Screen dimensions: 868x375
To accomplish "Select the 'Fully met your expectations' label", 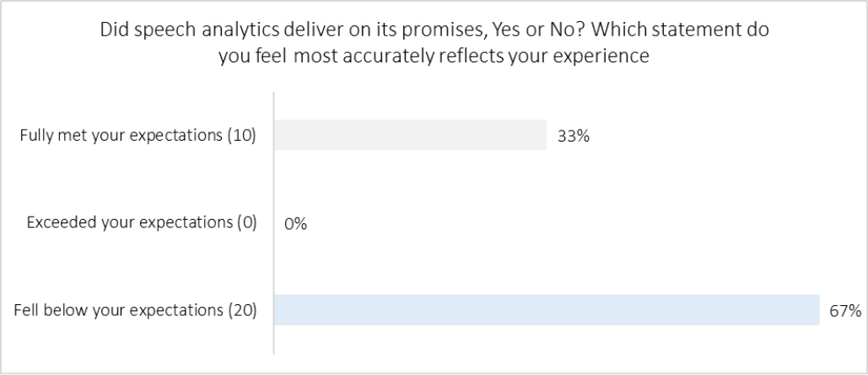I will coord(138,136).
